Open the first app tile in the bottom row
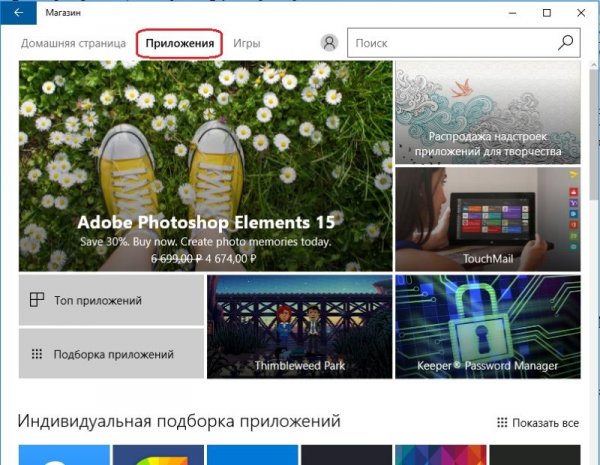 (63, 455)
